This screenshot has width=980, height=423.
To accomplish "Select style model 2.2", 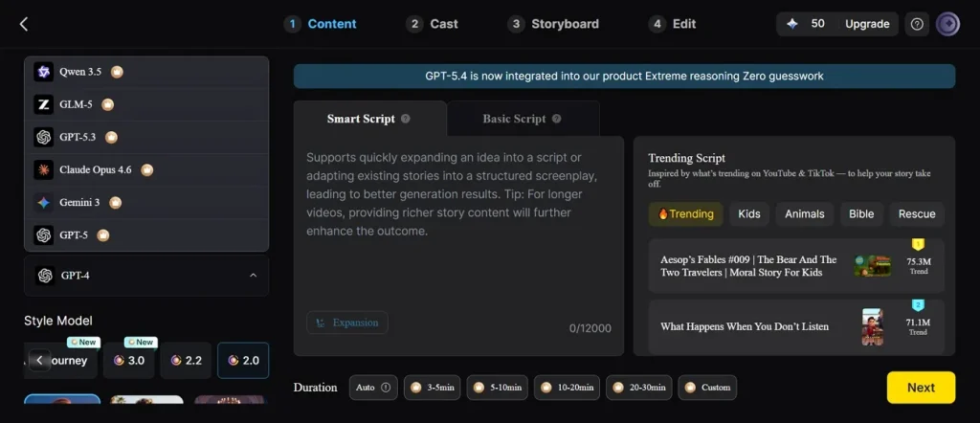I will click(186, 361).
